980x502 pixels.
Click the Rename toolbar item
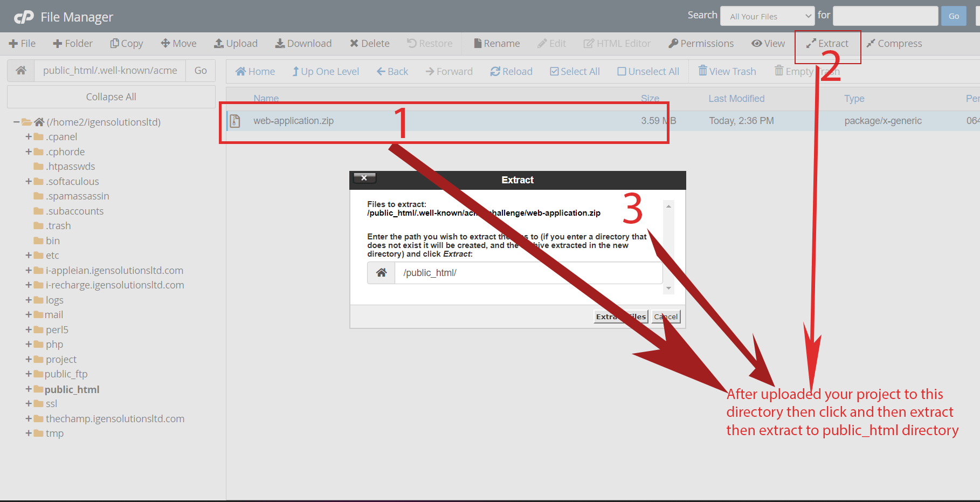(x=496, y=44)
